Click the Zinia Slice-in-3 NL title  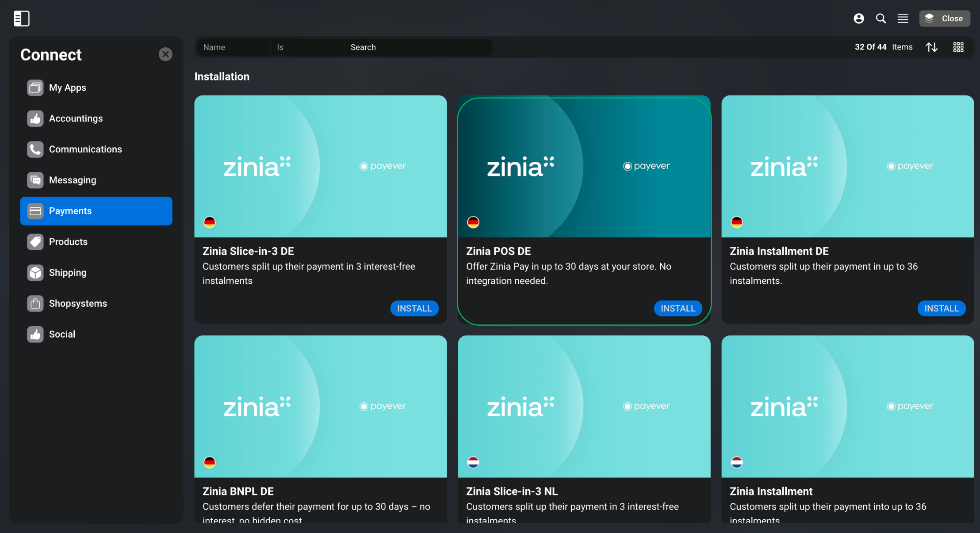tap(512, 491)
